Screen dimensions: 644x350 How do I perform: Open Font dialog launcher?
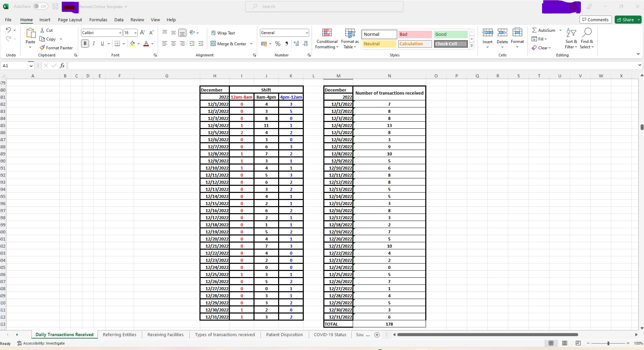[x=155, y=55]
